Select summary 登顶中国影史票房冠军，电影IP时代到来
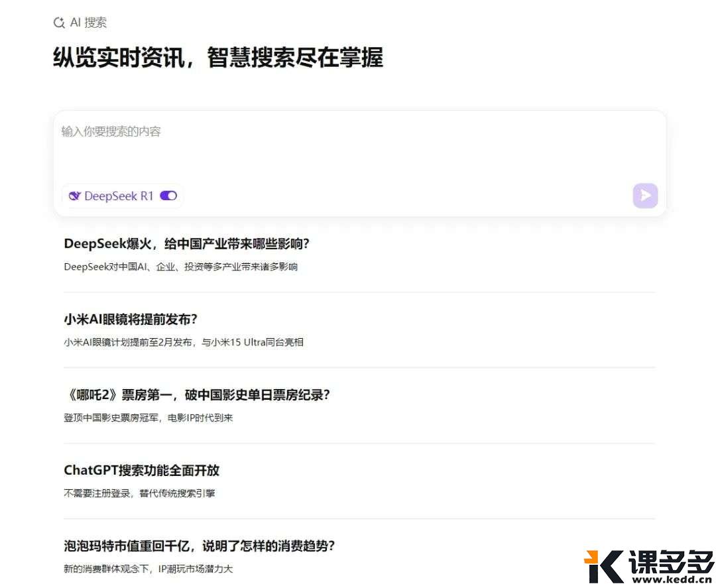The width and height of the screenshot is (716, 588). pos(149,418)
